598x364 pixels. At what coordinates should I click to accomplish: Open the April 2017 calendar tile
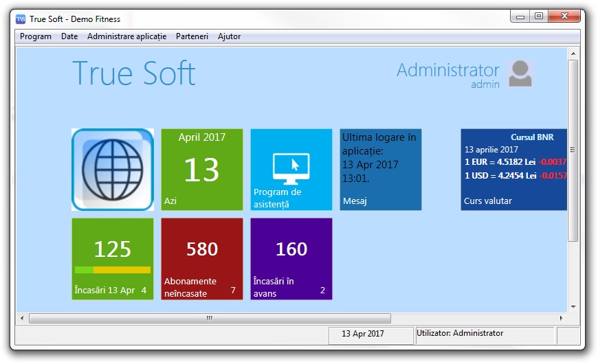point(202,170)
